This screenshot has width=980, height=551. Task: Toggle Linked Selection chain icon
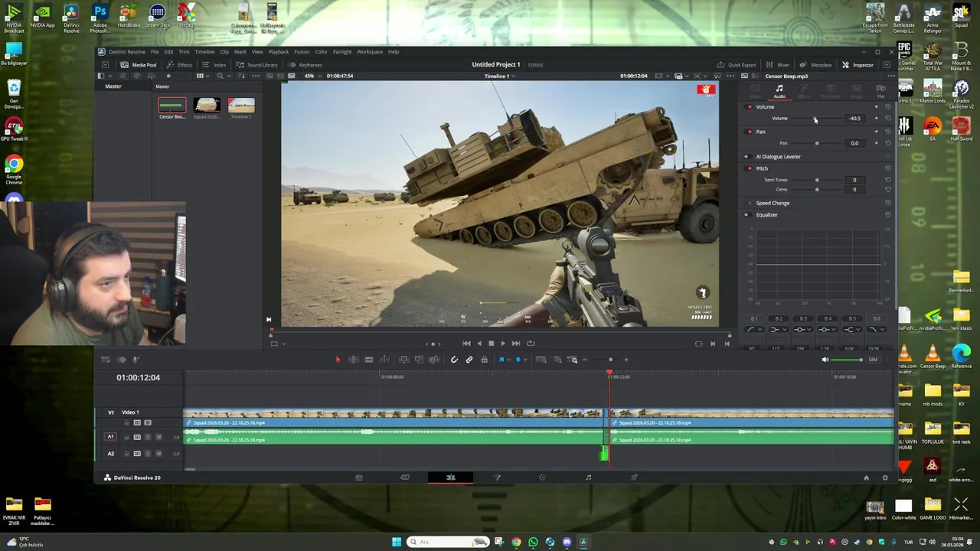pos(469,360)
